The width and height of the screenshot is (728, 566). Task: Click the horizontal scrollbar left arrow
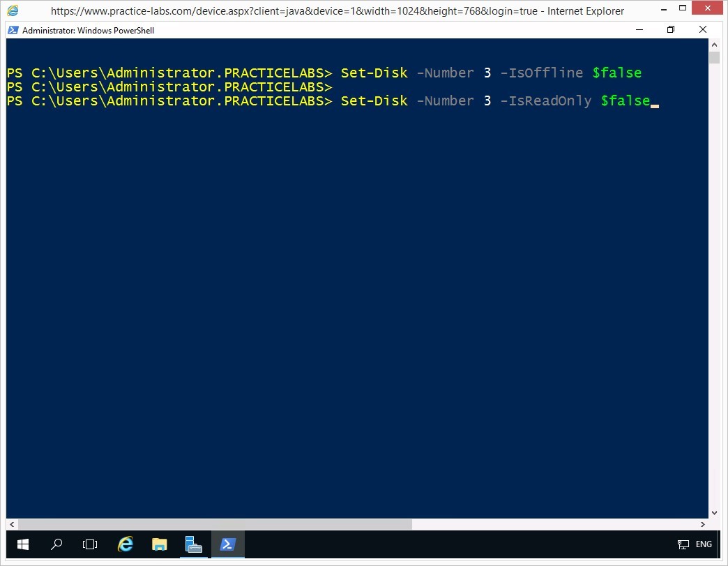[x=12, y=524]
